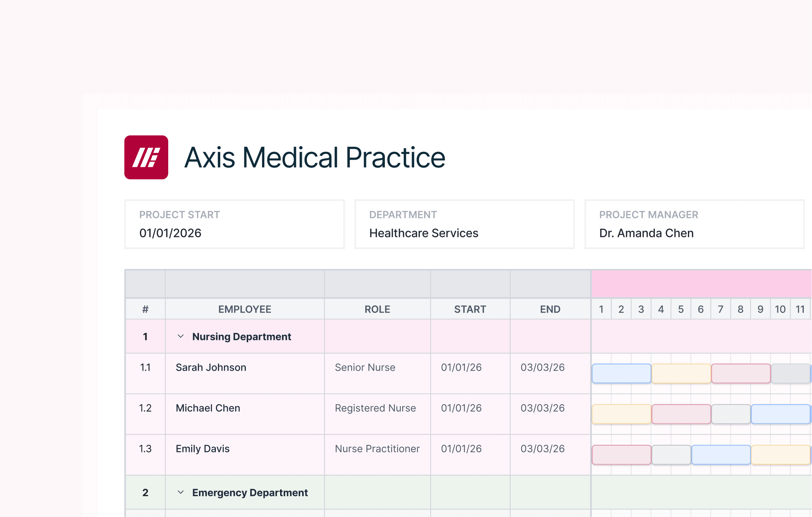Select the Department field Healthcare Services
This screenshot has width=812, height=517.
pyautogui.click(x=424, y=233)
